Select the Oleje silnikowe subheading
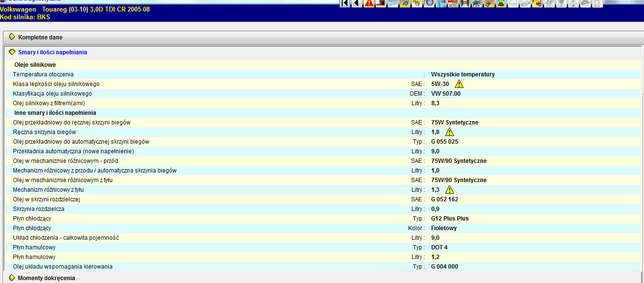The image size is (644, 283). (x=35, y=65)
